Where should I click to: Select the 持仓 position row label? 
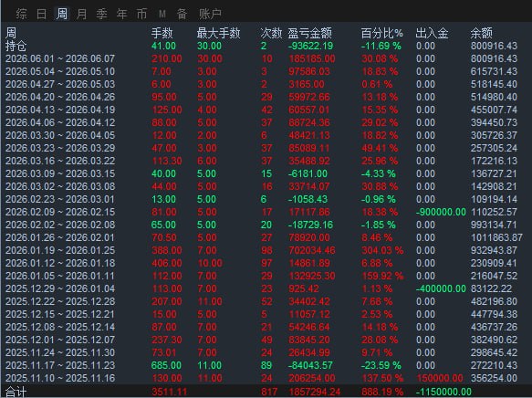[x=16, y=46]
